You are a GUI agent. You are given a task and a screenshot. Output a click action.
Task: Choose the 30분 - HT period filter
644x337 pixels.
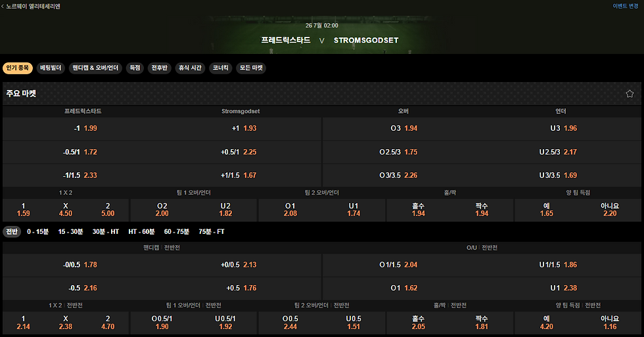[x=106, y=231]
